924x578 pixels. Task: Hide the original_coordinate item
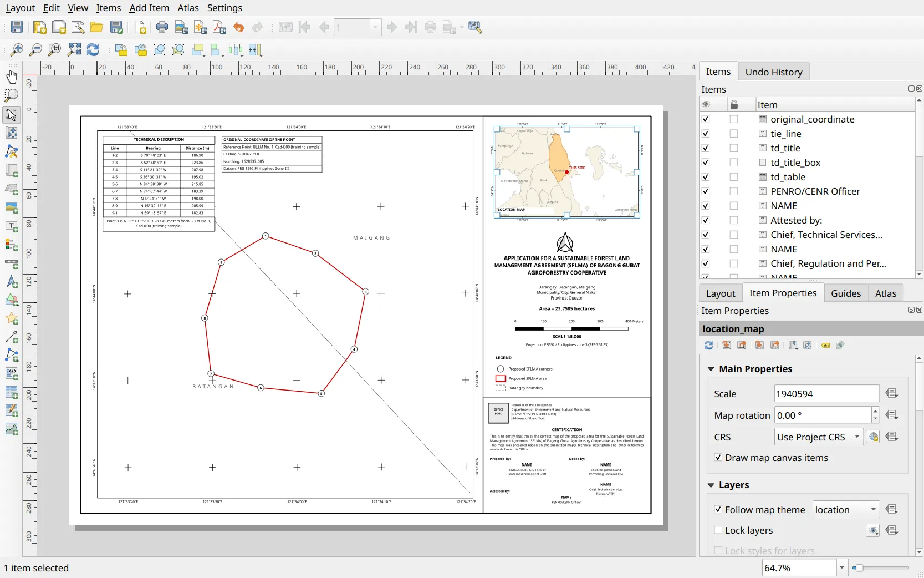[706, 119]
